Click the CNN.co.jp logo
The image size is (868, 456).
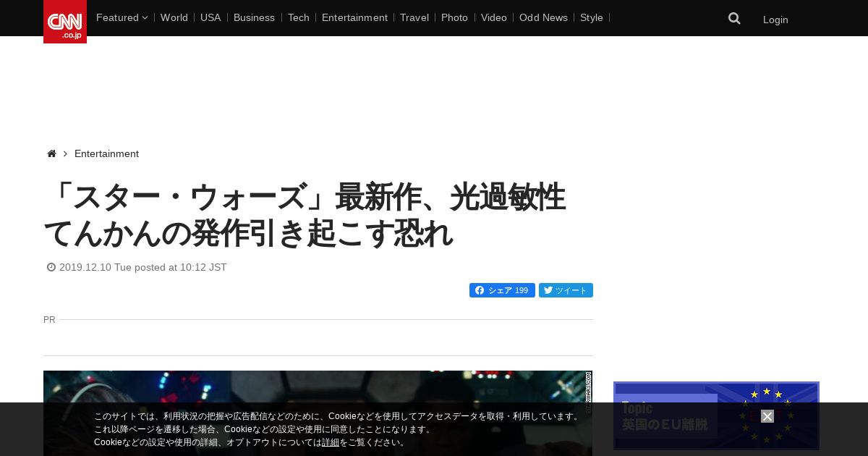click(65, 22)
